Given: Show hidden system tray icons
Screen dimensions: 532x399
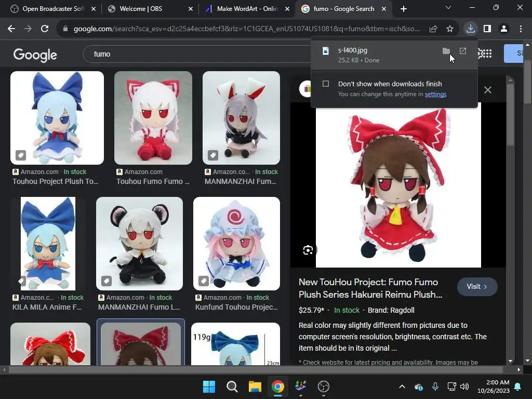Looking at the screenshot, I should click(402, 387).
